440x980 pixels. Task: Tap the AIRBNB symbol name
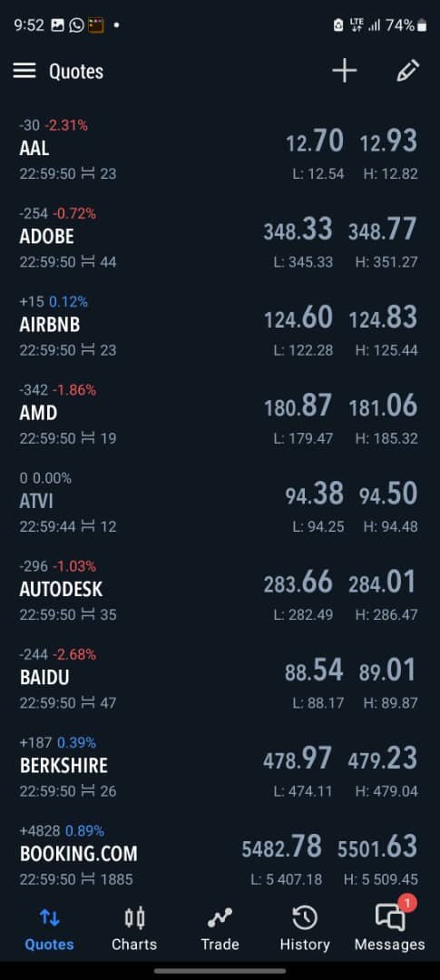50,325
